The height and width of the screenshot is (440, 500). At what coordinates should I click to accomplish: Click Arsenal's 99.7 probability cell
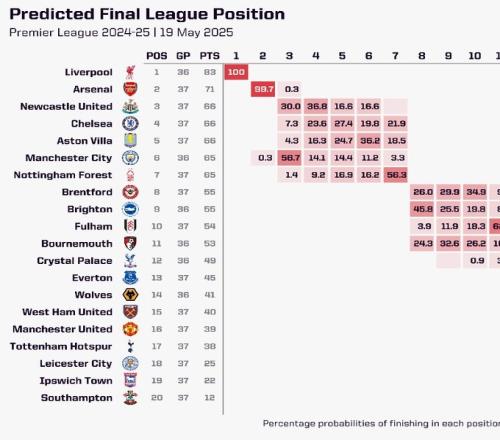263,89
